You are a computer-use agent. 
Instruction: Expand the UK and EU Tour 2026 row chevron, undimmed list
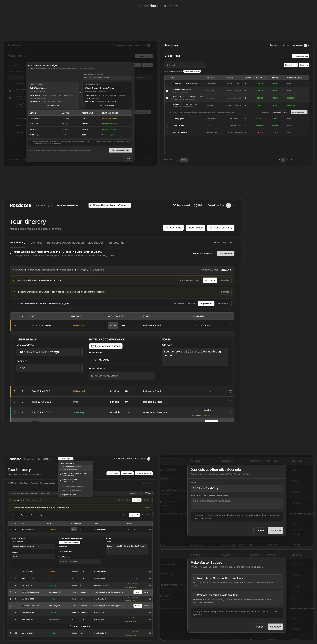click(171, 132)
